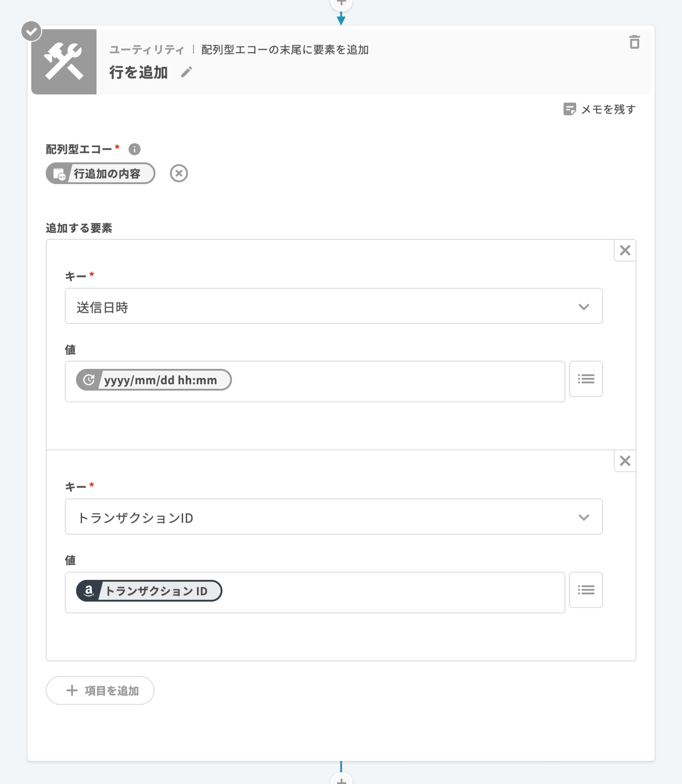Image resolution: width=682 pixels, height=784 pixels.
Task: Click the trash delete step icon
Action: click(634, 42)
